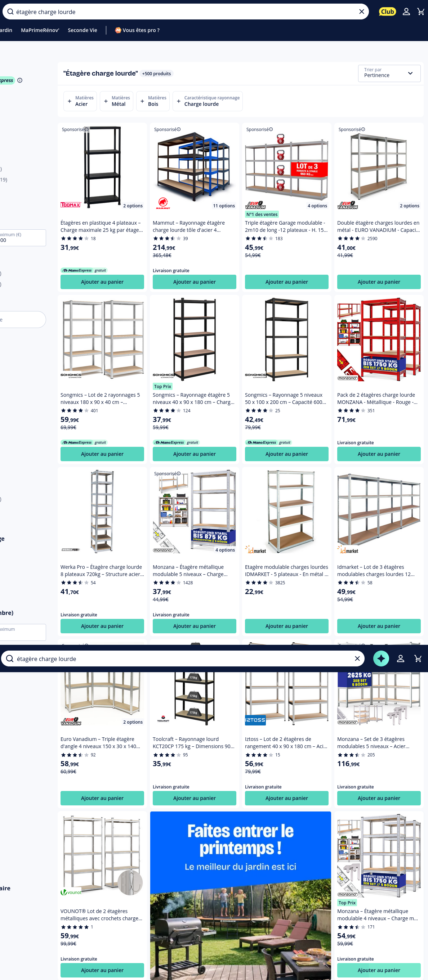The height and width of the screenshot is (980, 428).
Task: Open the Vous êtes pro ? link
Action: [138, 30]
